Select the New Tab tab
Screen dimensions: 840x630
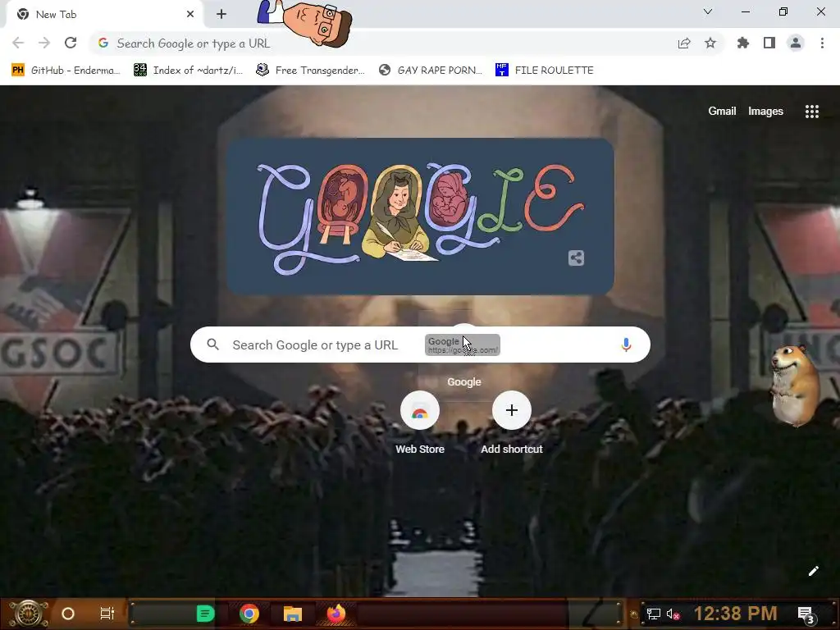pyautogui.click(x=104, y=15)
